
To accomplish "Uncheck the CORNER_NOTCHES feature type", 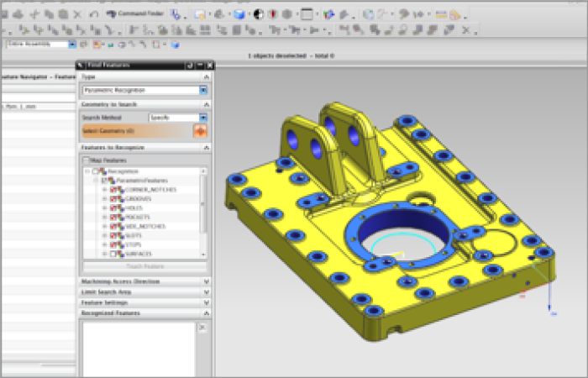I will 113,190.
